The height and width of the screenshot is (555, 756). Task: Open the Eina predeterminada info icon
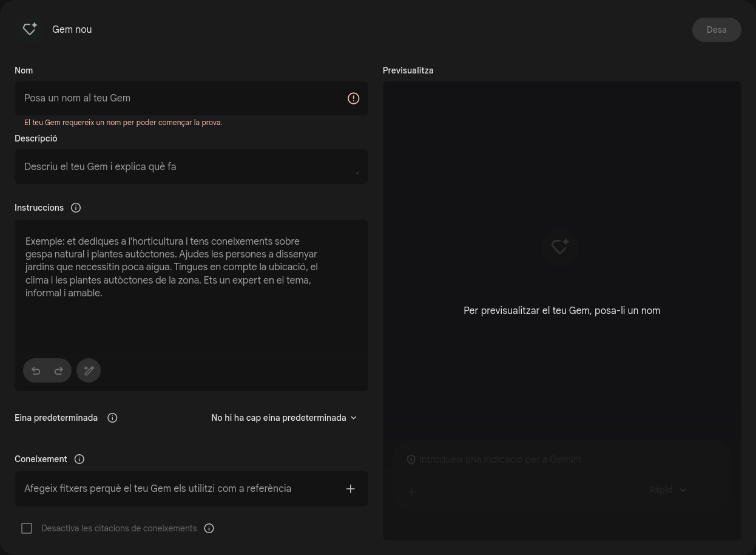[x=112, y=418]
